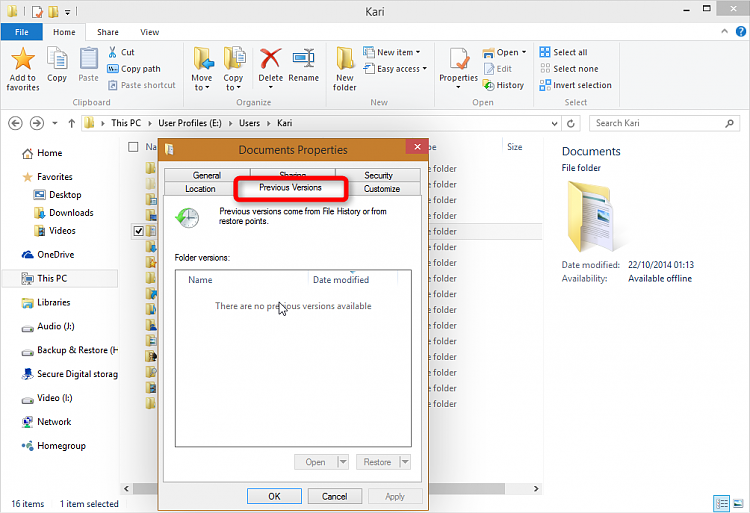This screenshot has height=513, width=750.
Task: Open the Security tab in dialog
Action: coord(378,175)
